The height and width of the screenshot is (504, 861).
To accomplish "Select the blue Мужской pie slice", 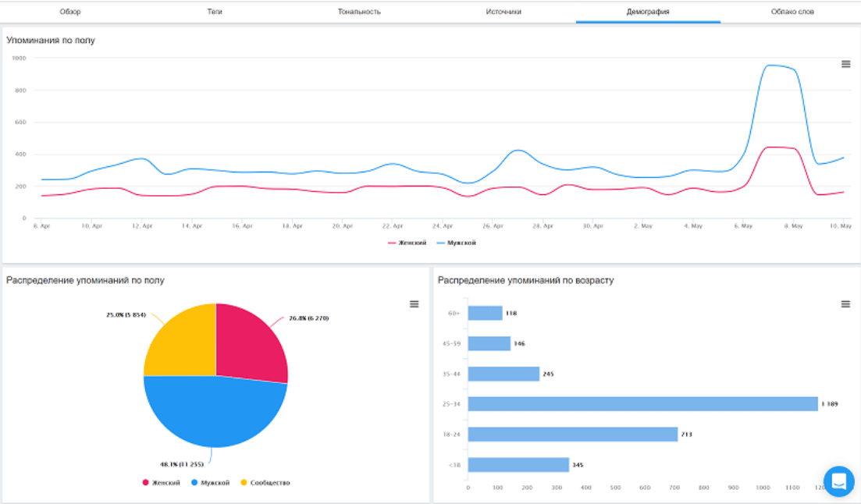I will tap(215, 413).
